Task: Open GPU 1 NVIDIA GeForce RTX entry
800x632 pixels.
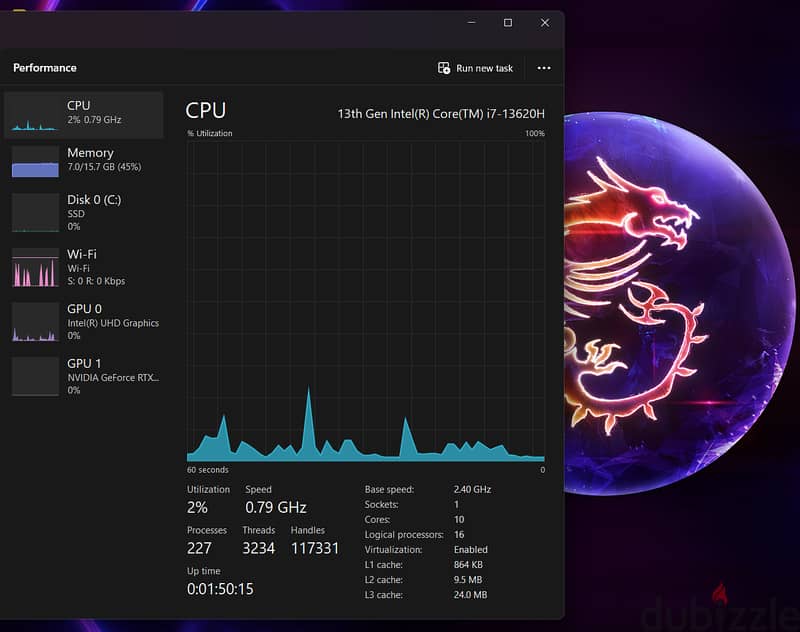Action: 84,376
